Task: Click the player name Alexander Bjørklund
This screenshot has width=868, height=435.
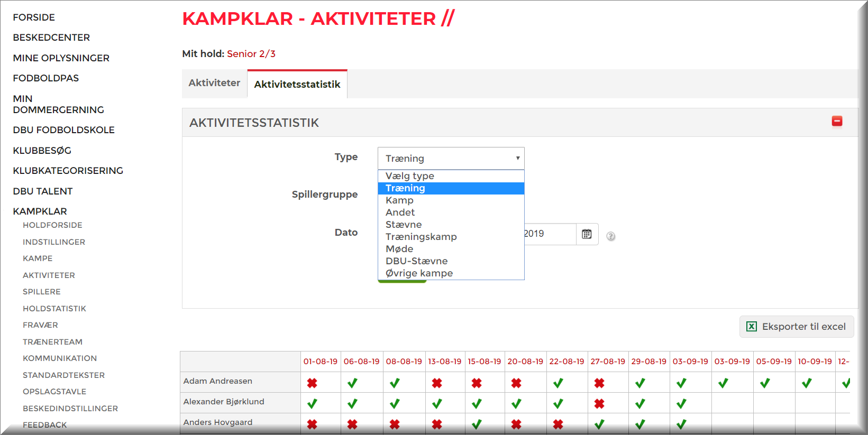Action: tap(224, 402)
